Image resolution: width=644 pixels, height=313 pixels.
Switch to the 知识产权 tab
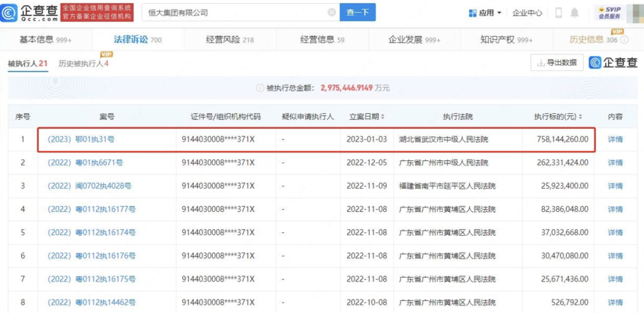tap(506, 40)
